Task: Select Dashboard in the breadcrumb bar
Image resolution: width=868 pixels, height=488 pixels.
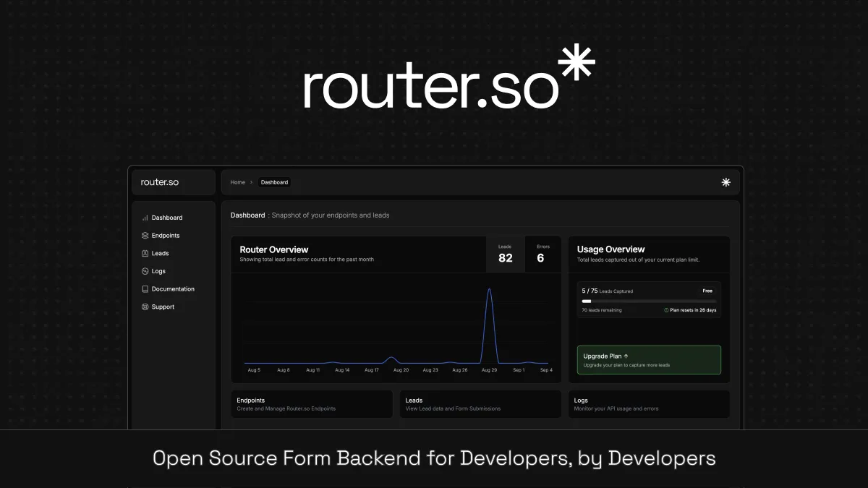Action: pyautogui.click(x=274, y=182)
